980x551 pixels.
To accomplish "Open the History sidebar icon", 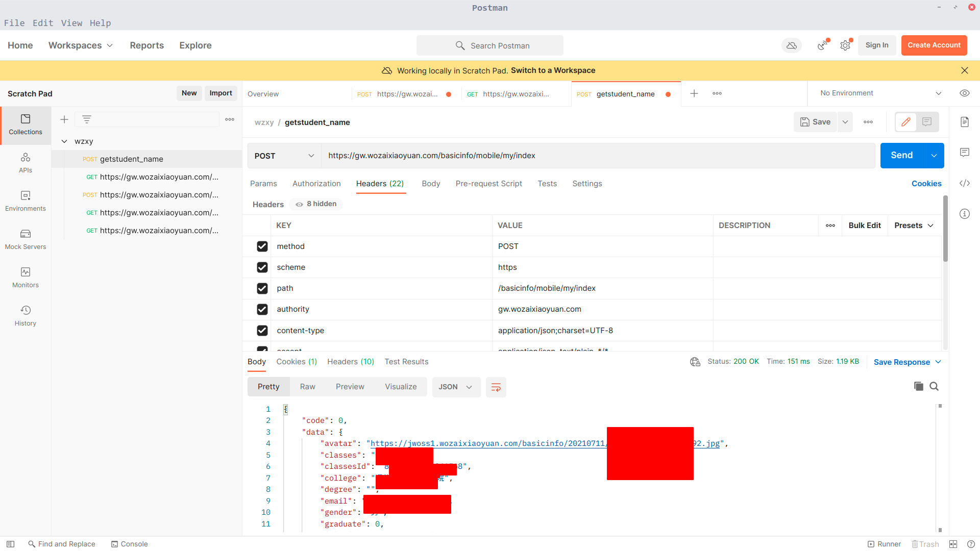I will pos(26,315).
